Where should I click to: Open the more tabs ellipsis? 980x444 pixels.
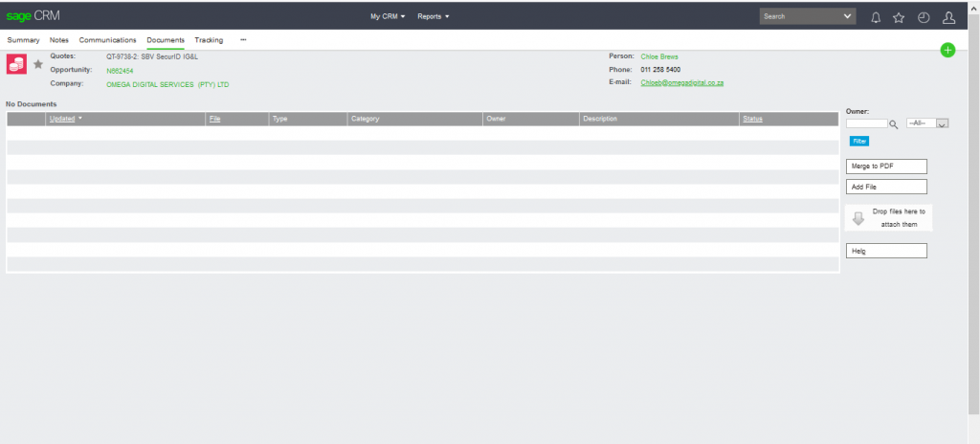point(243,40)
